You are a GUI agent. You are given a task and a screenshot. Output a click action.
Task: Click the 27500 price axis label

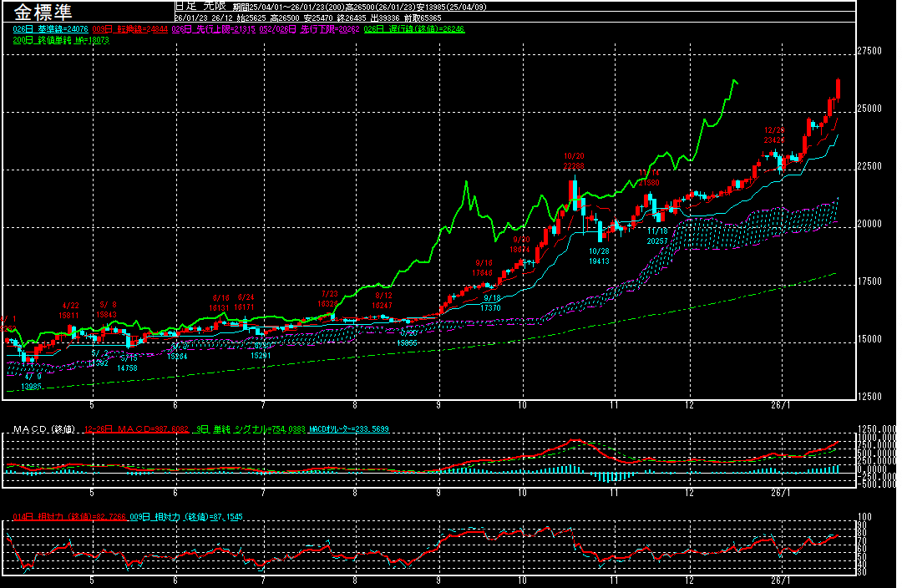(869, 51)
